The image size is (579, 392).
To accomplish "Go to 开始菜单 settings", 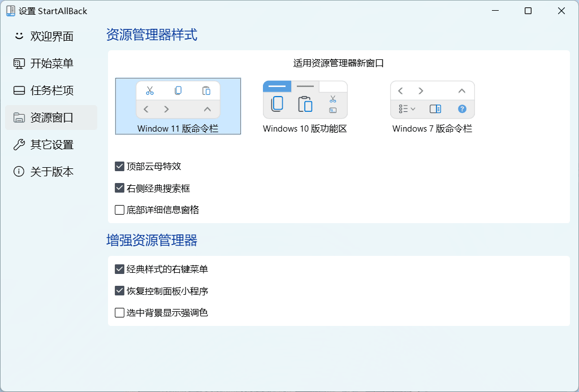I will coord(51,63).
